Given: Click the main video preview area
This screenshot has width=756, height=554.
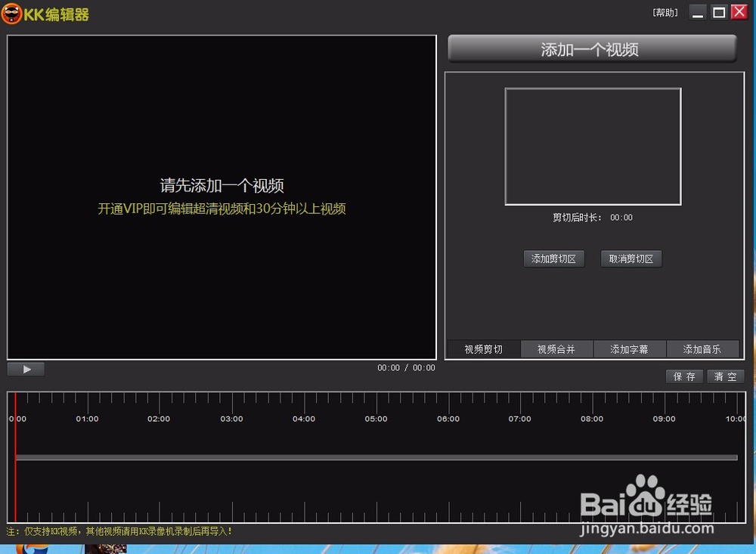Looking at the screenshot, I should pyautogui.click(x=222, y=197).
